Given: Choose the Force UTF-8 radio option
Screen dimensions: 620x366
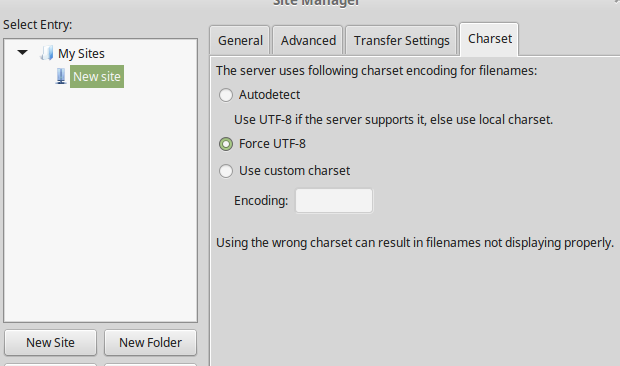Looking at the screenshot, I should click(x=226, y=144).
